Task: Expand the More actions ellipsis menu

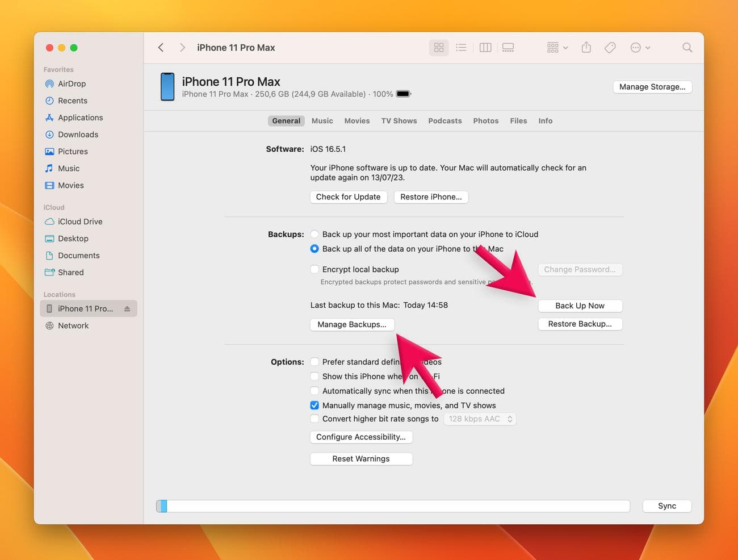Action: (x=640, y=48)
